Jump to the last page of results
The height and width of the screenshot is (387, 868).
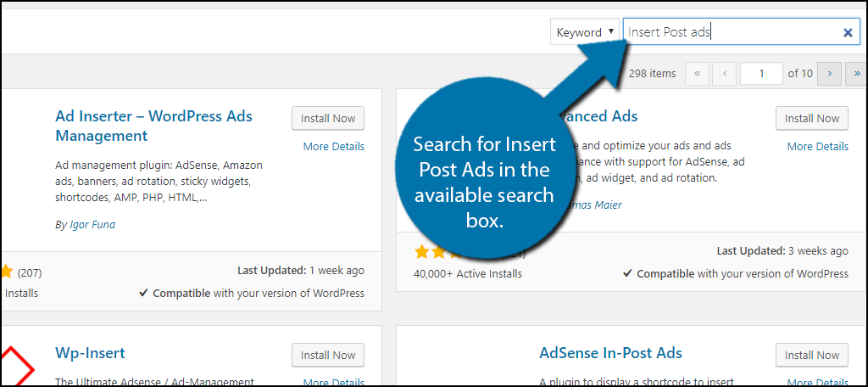tap(856, 73)
